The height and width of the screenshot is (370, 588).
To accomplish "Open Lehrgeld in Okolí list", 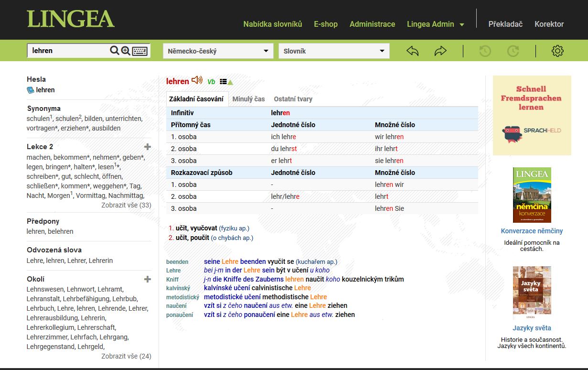I will pyautogui.click(x=91, y=347).
